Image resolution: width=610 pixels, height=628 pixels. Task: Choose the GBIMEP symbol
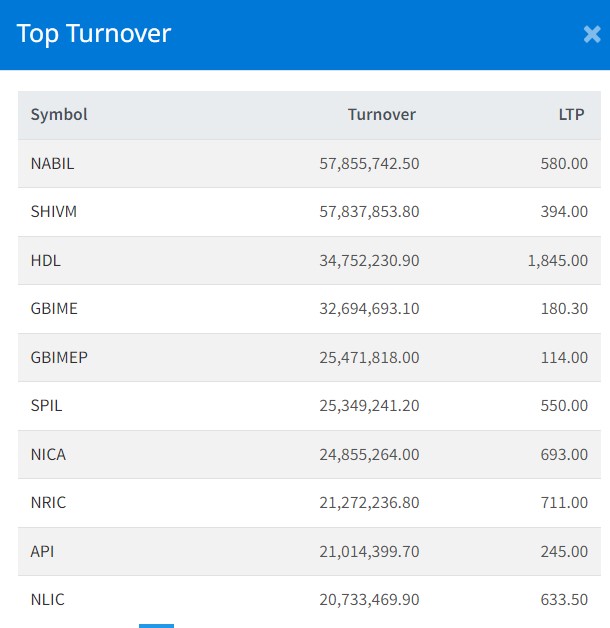[x=59, y=357]
